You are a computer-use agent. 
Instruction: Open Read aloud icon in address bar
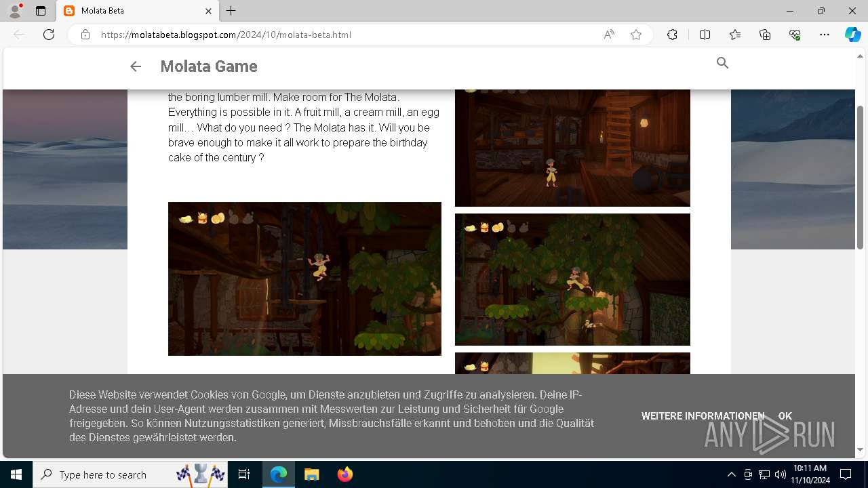609,35
